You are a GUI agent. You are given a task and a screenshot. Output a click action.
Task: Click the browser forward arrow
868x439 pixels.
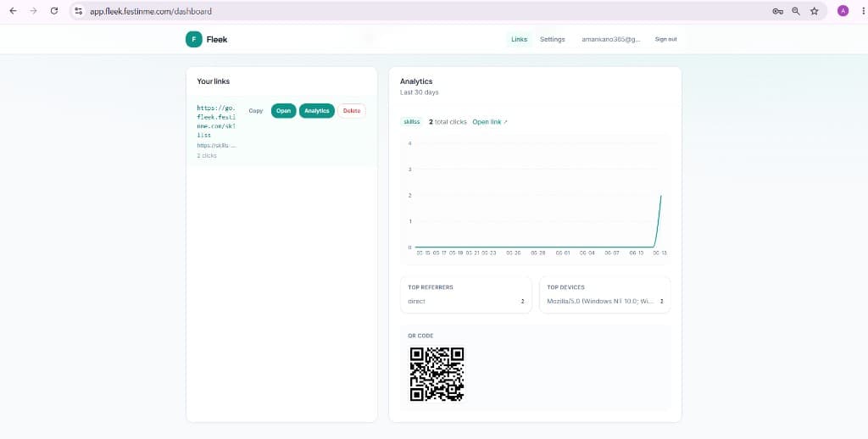34,11
